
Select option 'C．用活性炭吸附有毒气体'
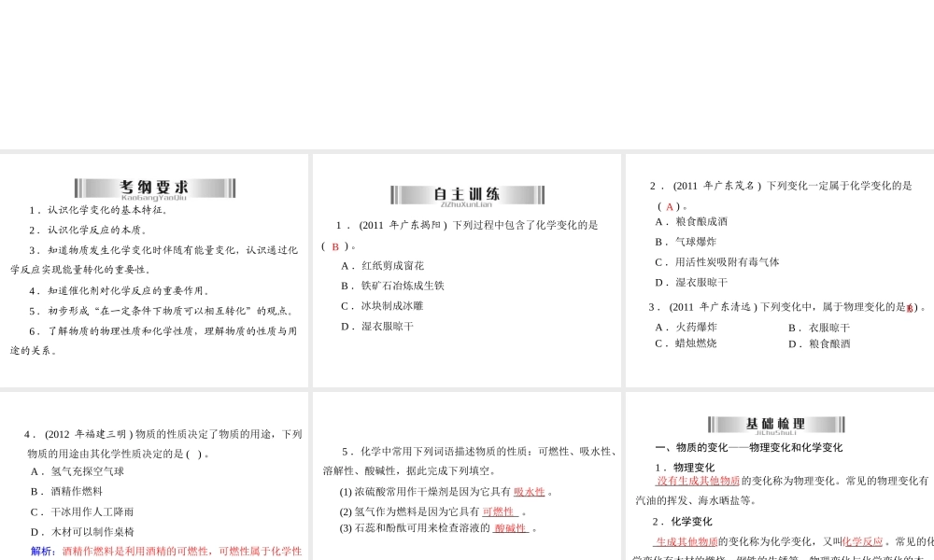pos(717,262)
